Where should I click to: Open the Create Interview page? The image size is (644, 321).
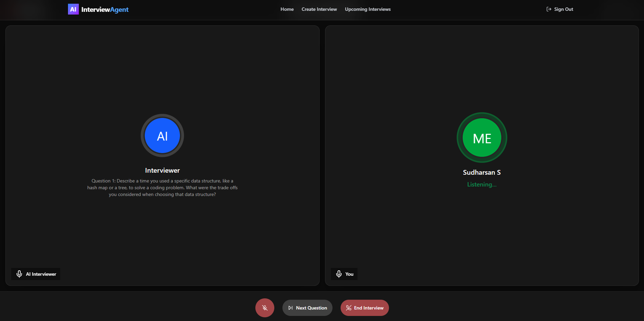point(319,9)
